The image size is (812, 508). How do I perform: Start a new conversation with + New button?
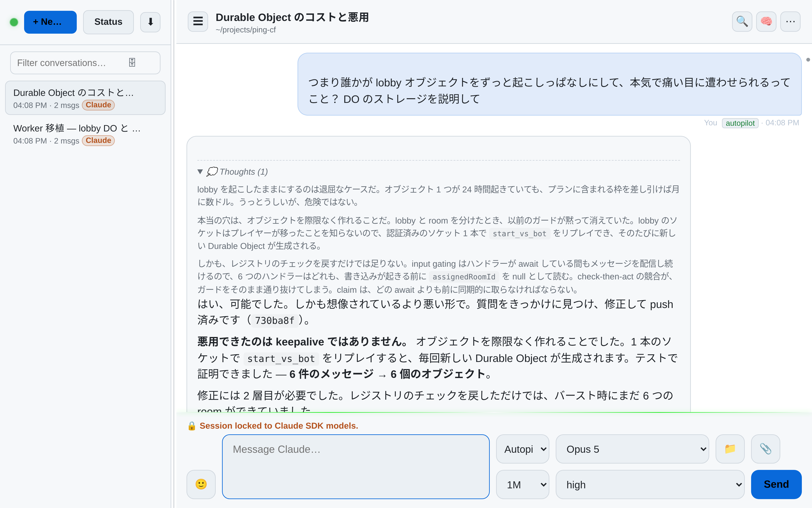50,22
